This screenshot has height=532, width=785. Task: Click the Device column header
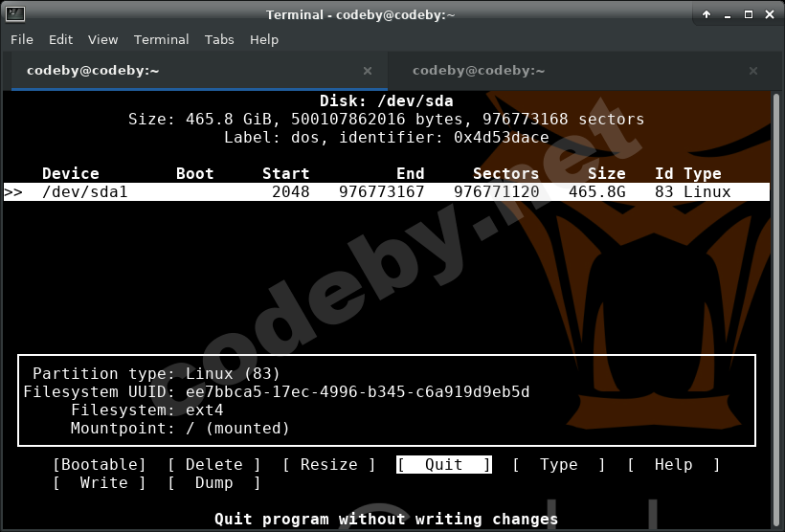[71, 173]
